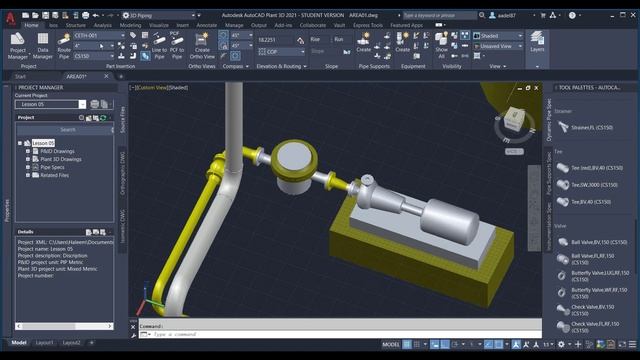The height and width of the screenshot is (360, 640).
Task: Click the Search field in Project panel
Action: 64,129
